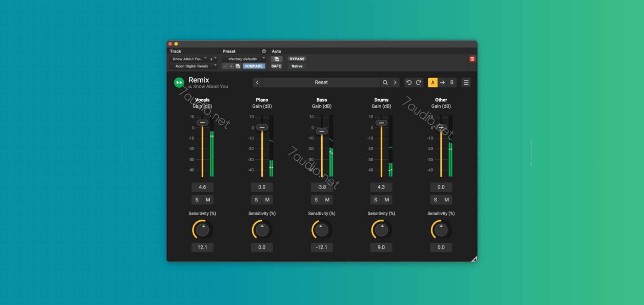Click the copy preset settings icon
This screenshot has width=644, height=305.
pyautogui.click(x=238, y=66)
